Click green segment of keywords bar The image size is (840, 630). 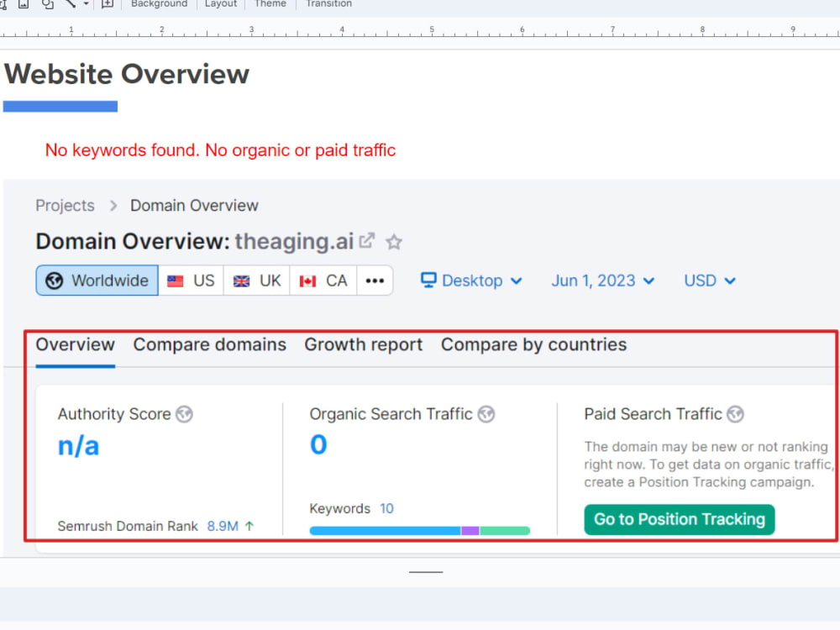point(505,530)
